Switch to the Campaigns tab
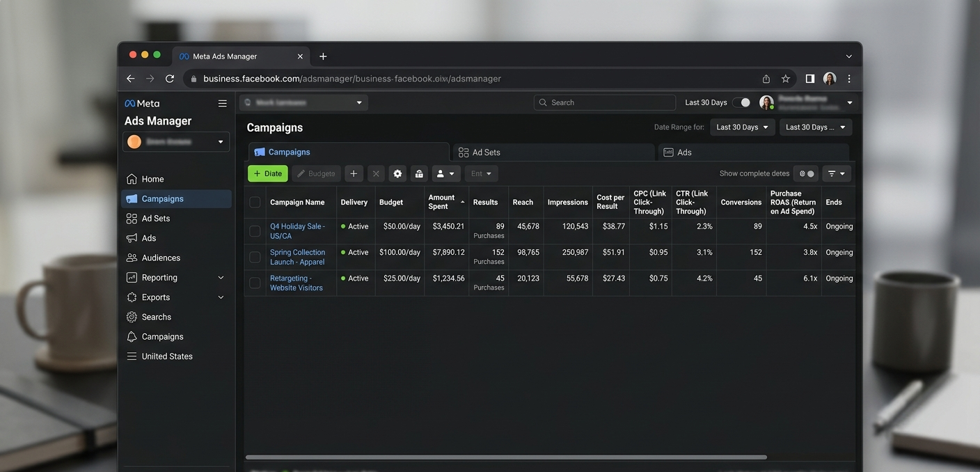 pyautogui.click(x=349, y=152)
